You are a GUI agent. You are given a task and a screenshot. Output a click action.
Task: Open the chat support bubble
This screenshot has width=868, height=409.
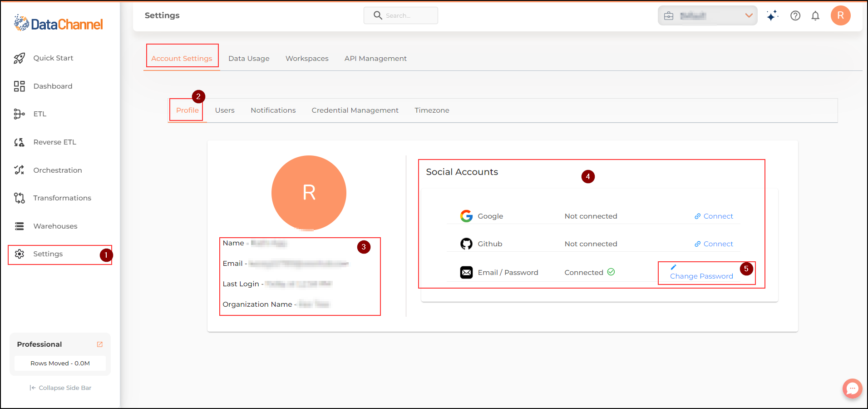[852, 389]
